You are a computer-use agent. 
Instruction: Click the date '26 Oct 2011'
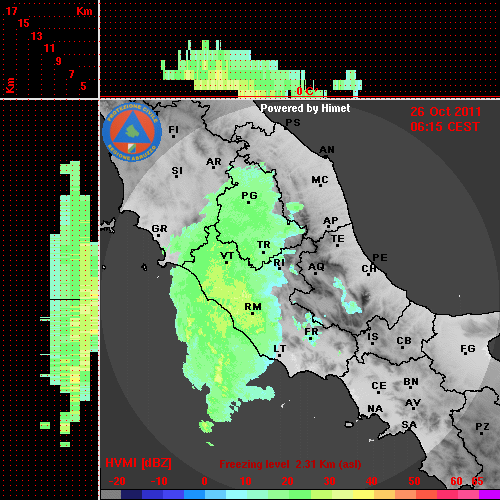446,112
